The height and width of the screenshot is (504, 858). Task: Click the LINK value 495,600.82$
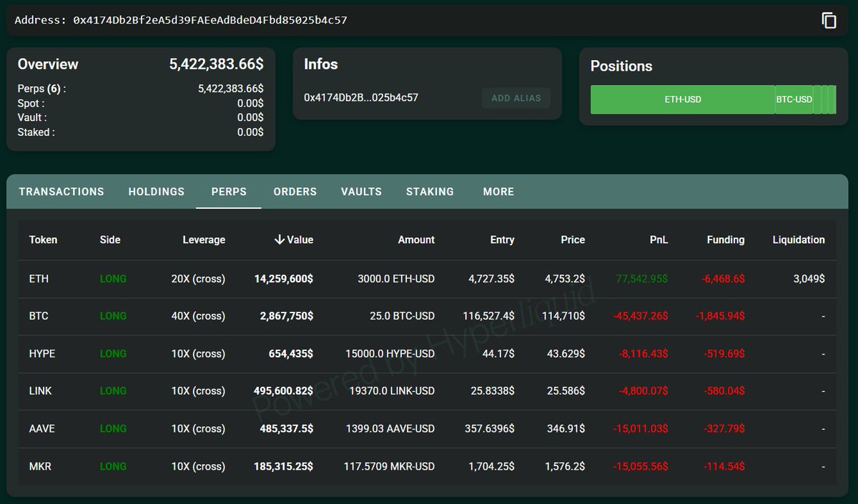[283, 391]
